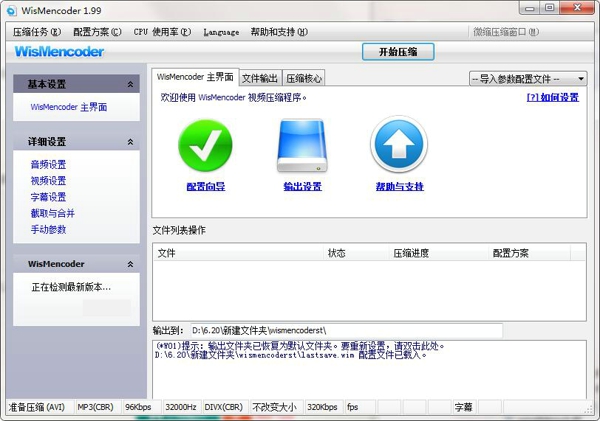Open the 如何设置 help link
Image resolution: width=600 pixels, height=421 pixels.
[x=553, y=98]
